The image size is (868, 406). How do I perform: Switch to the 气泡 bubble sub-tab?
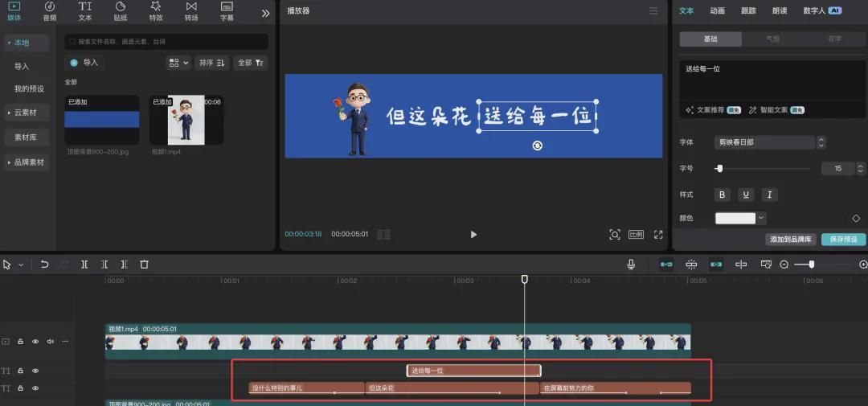click(772, 39)
